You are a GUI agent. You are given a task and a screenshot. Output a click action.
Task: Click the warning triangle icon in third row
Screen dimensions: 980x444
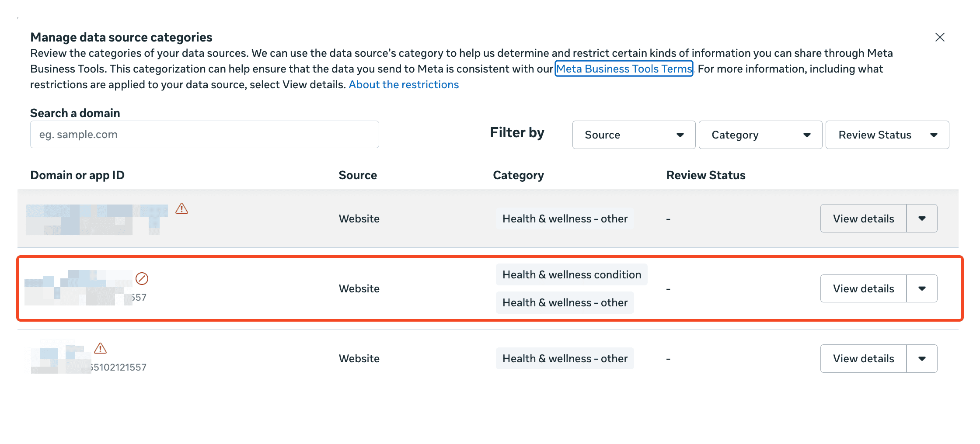coord(100,348)
